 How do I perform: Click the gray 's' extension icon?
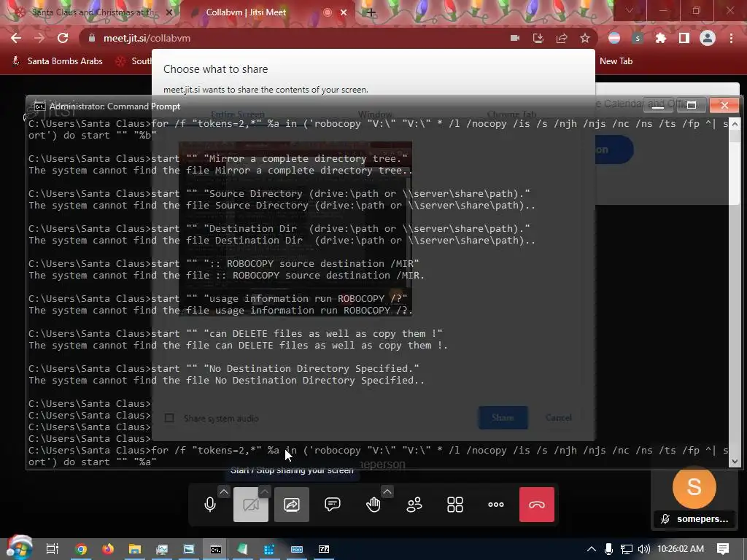(638, 38)
